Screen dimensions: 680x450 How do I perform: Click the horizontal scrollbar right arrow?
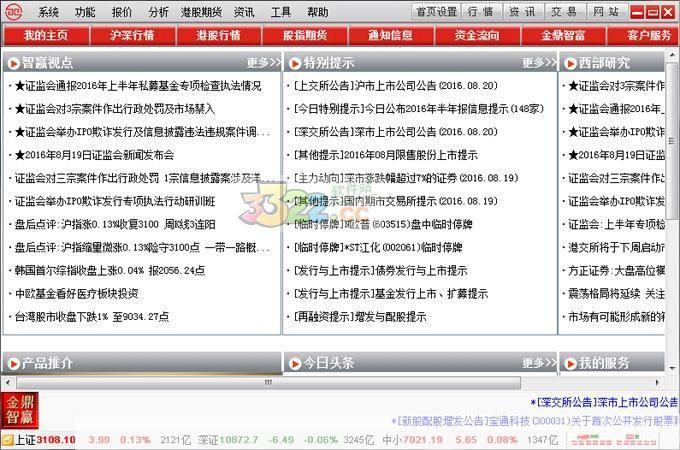coord(657,382)
